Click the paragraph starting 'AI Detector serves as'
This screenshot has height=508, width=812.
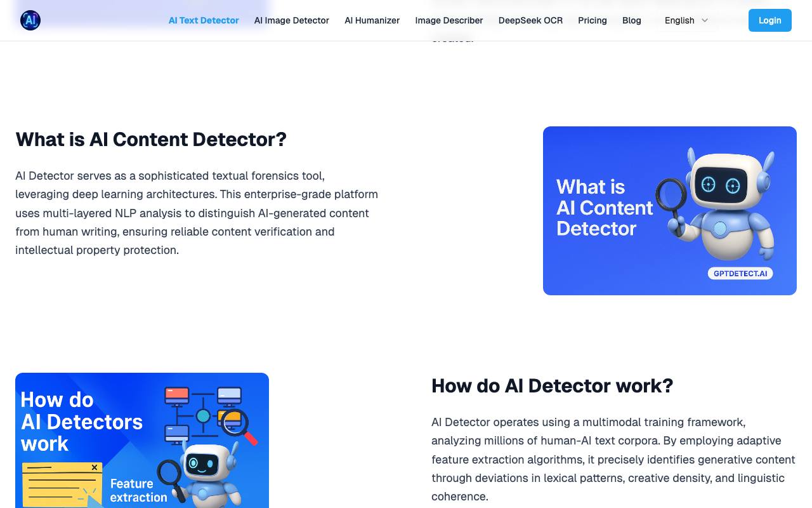(197, 213)
